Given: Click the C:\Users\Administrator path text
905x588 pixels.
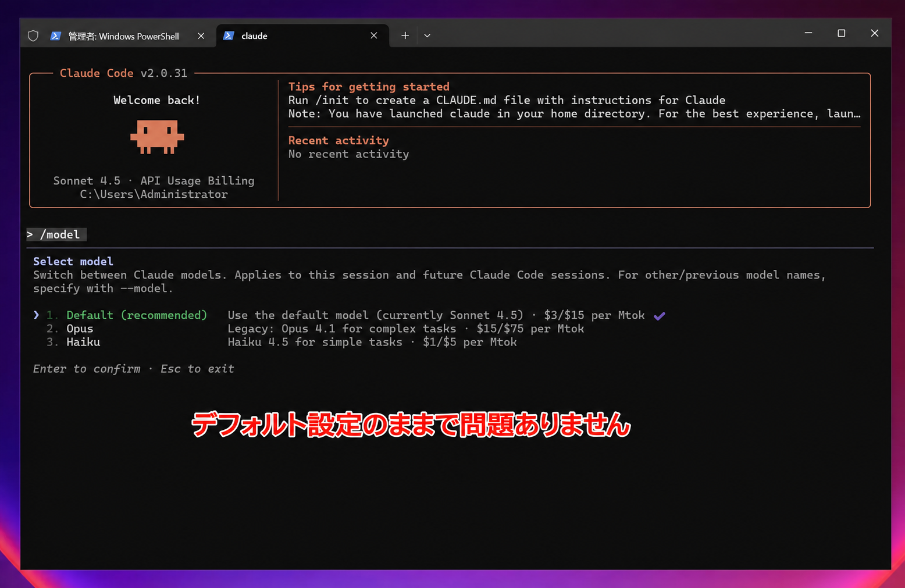Looking at the screenshot, I should point(154,194).
